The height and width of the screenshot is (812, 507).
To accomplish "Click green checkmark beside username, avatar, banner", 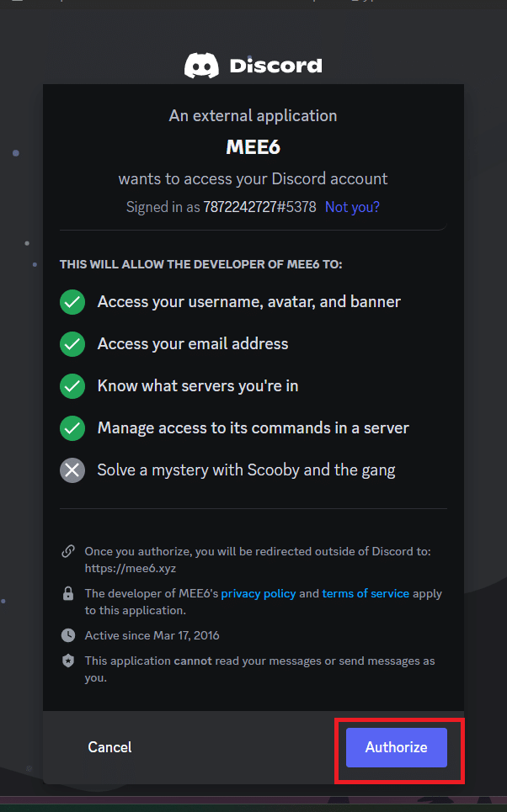I will point(72,302).
